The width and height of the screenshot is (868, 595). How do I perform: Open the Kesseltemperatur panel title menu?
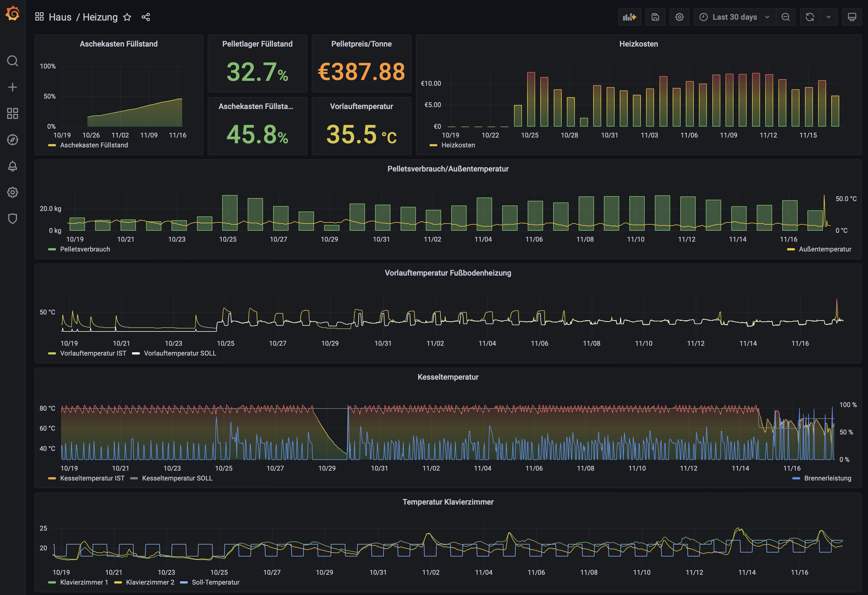click(448, 377)
